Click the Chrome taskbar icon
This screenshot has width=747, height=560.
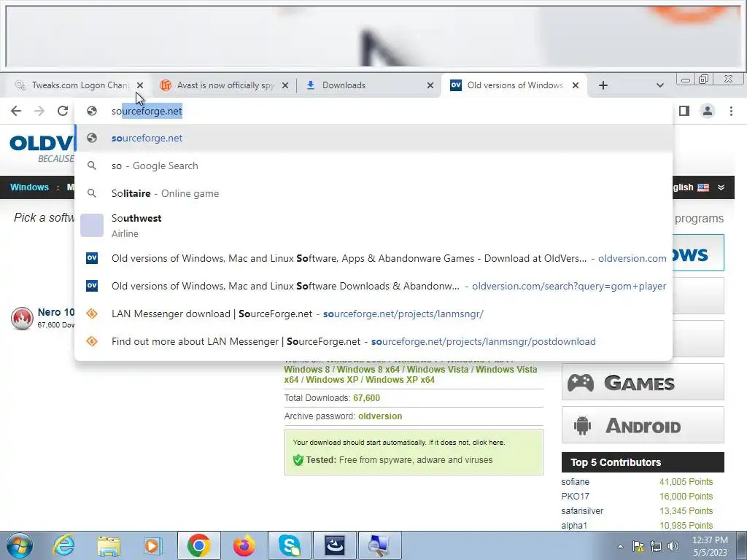click(x=198, y=545)
